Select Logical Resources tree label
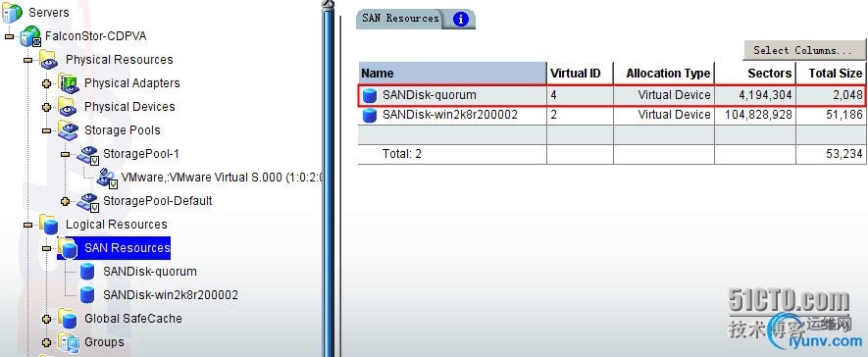 pyautogui.click(x=117, y=225)
